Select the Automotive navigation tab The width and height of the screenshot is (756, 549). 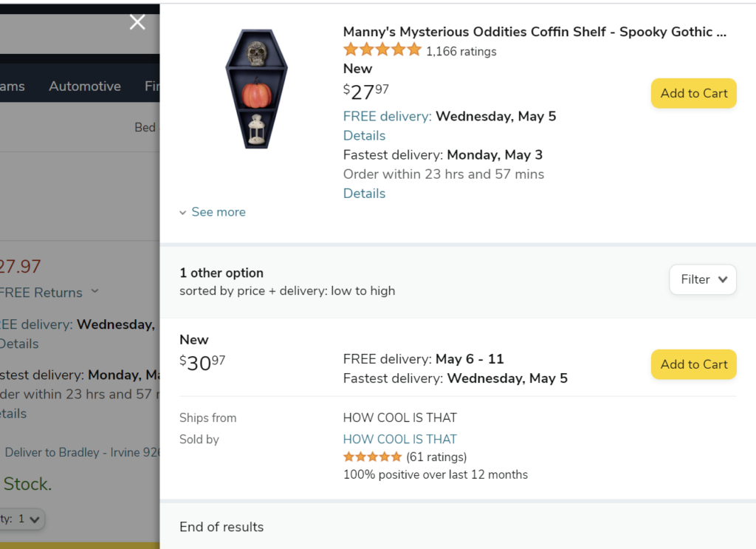(x=85, y=86)
